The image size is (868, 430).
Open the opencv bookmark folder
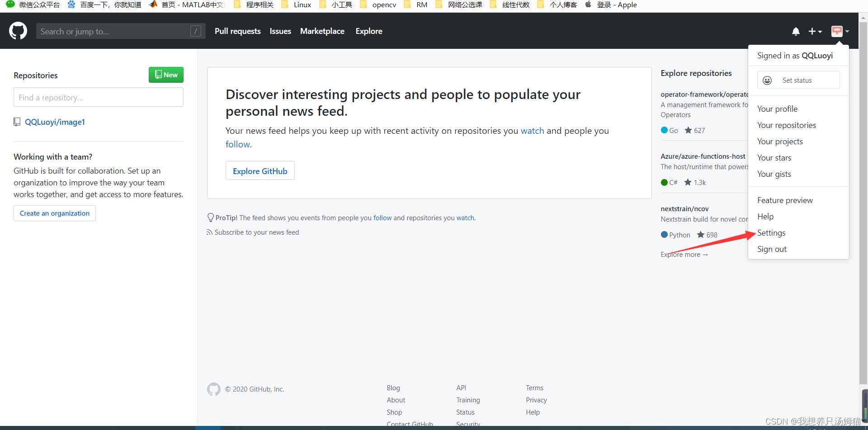(x=378, y=5)
